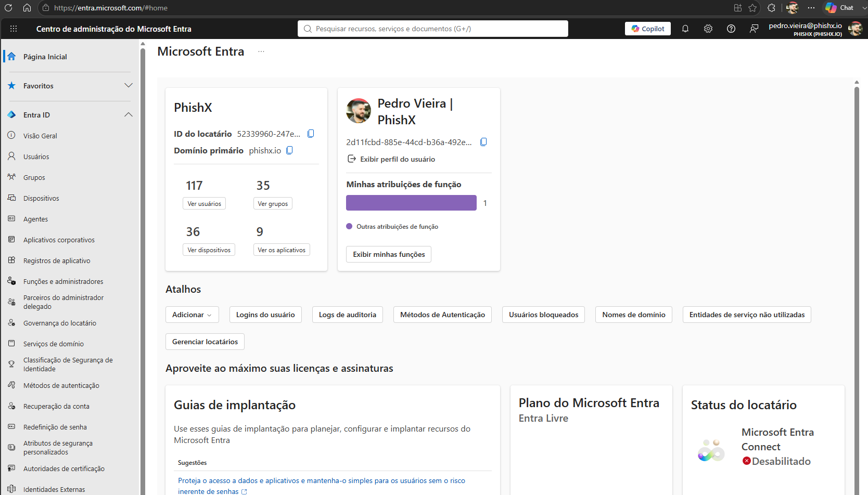The width and height of the screenshot is (868, 495).
Task: Open Entidades de serviço não utilizadas shortcut
Action: (x=747, y=315)
